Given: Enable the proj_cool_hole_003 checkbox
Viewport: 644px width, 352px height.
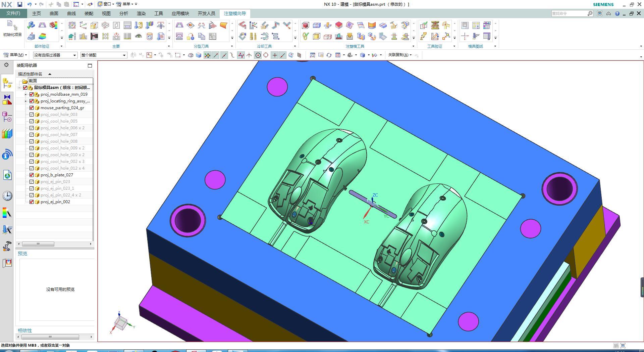Looking at the screenshot, I should point(32,115).
